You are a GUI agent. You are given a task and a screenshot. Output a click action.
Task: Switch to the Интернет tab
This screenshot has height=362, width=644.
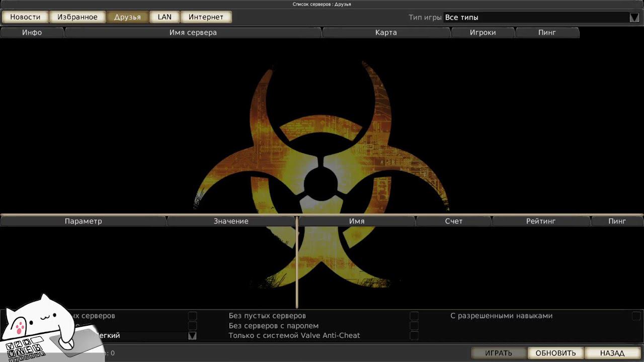pyautogui.click(x=206, y=17)
